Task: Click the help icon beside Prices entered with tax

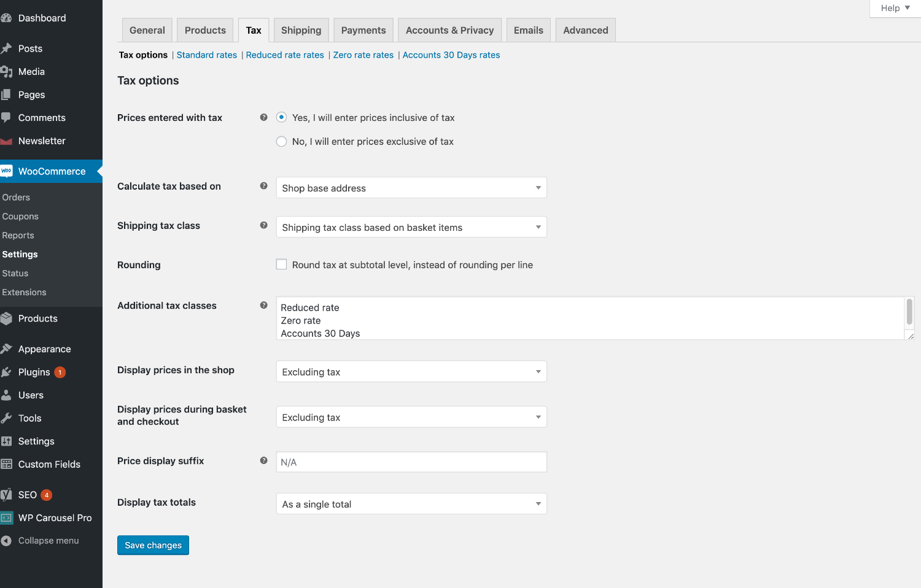Action: (x=263, y=117)
